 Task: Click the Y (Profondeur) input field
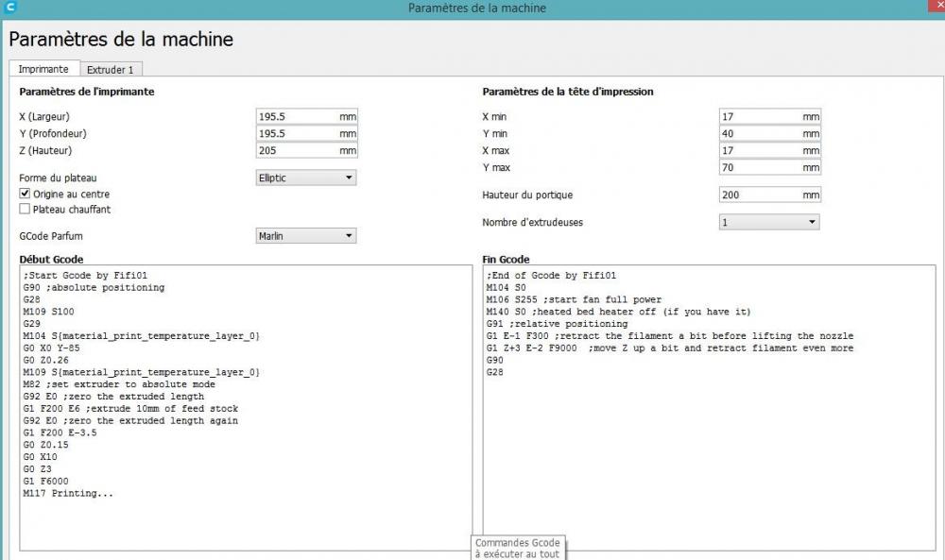click(x=306, y=134)
